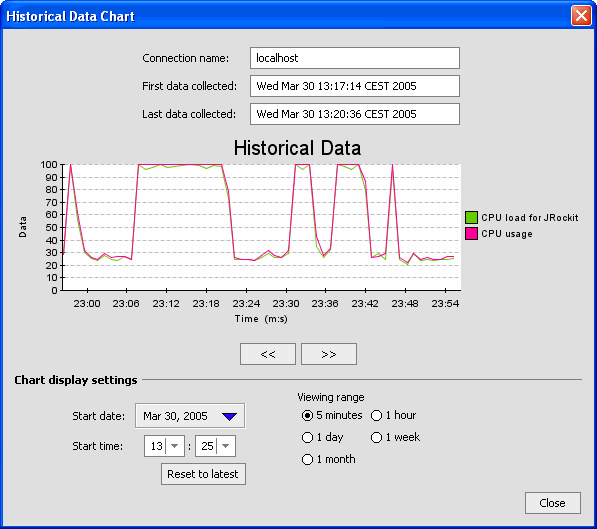Click into the Connection name field

[x=354, y=58]
